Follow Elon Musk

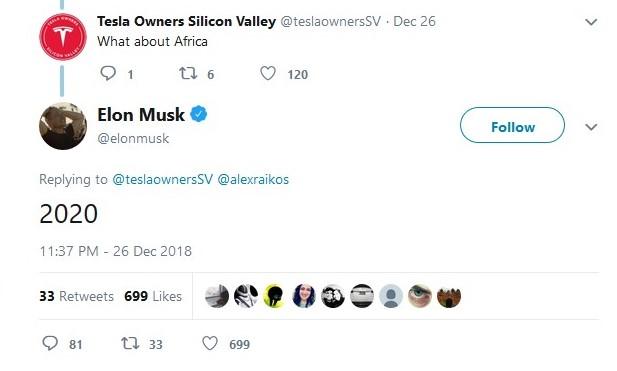coord(512,125)
